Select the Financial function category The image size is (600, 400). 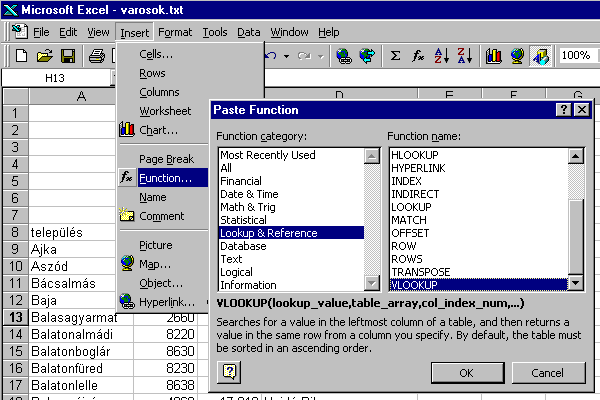(x=291, y=181)
